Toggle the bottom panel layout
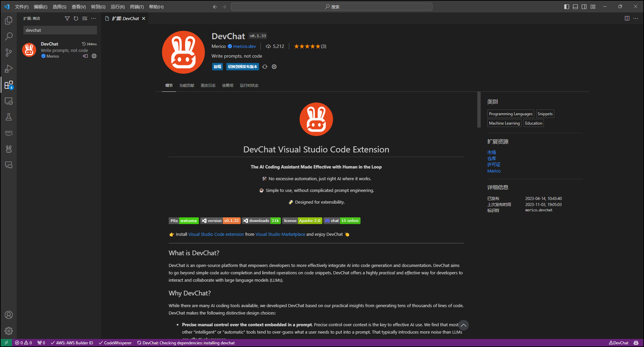Image resolution: width=644 pixels, height=347 pixels. point(575,7)
